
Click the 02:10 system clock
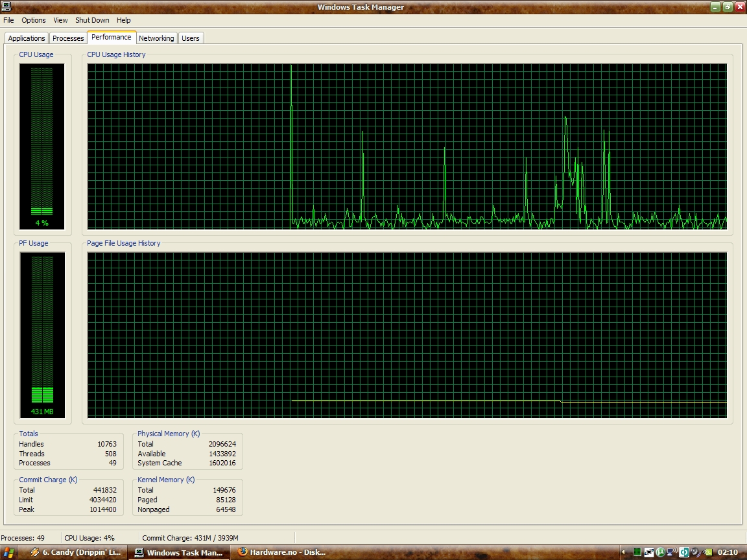728,552
